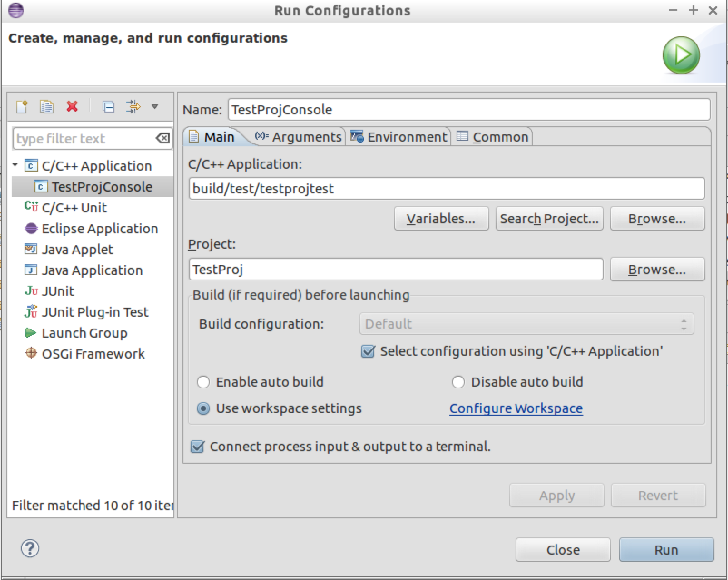This screenshot has height=580, width=728.
Task: Click the red delete configuration icon
Action: coord(72,107)
